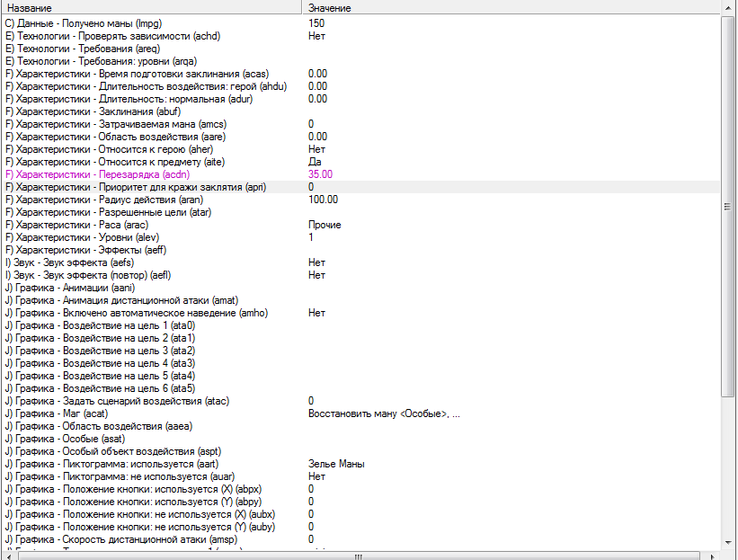Screen dimensions: 738x560
Task: Select row Особый объект воздействия (aspt)
Action: click(361, 452)
